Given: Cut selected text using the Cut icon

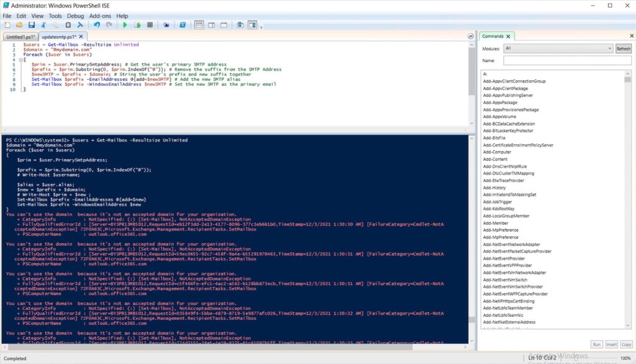Looking at the screenshot, I should (43, 25).
